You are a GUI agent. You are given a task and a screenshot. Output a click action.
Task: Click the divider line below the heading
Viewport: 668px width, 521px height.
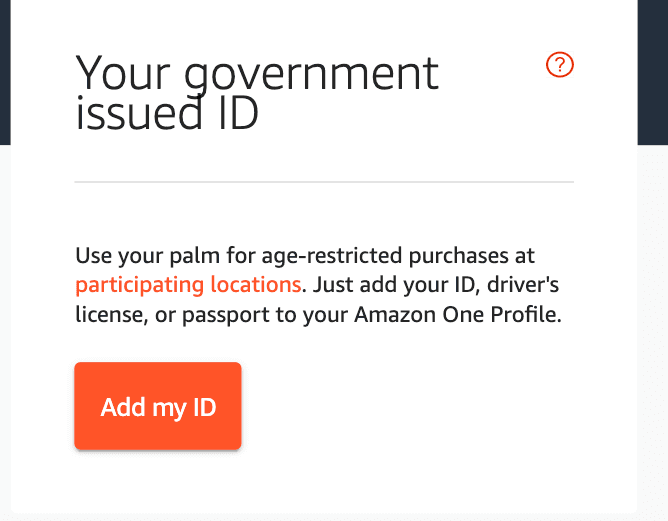pyautogui.click(x=324, y=182)
